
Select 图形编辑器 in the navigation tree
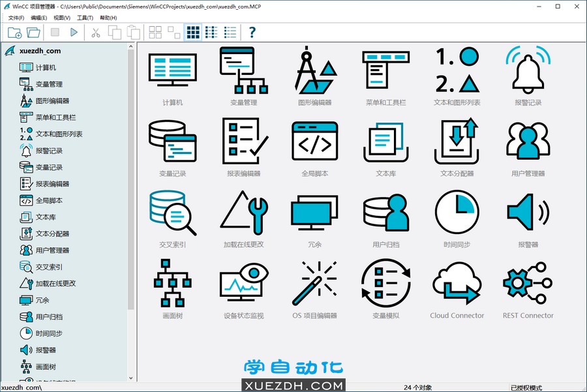pyautogui.click(x=52, y=100)
